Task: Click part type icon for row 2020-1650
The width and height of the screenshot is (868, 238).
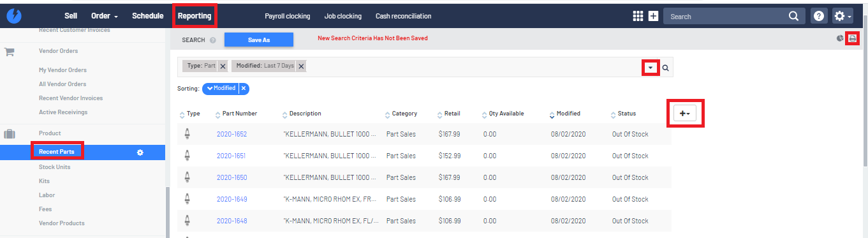Action: [x=188, y=177]
